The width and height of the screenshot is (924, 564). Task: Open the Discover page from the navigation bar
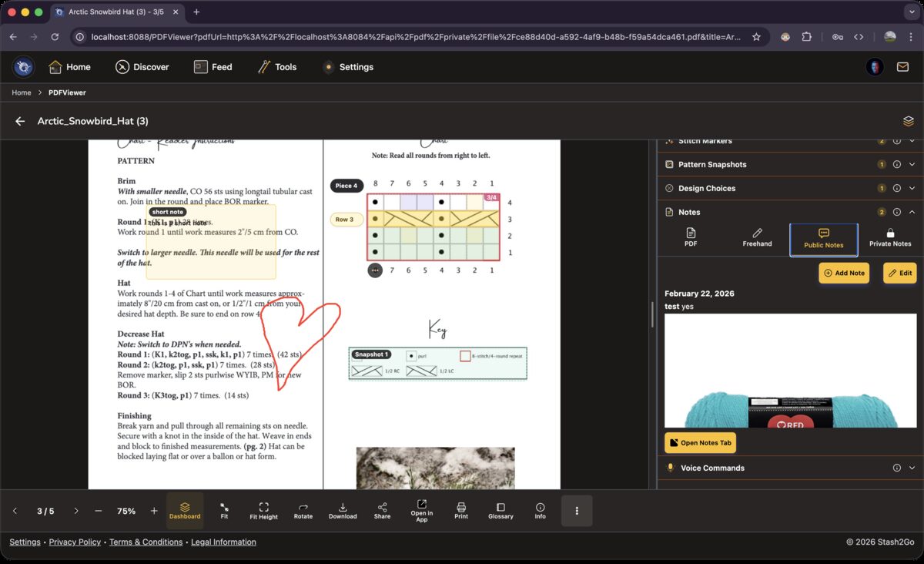[x=142, y=67]
